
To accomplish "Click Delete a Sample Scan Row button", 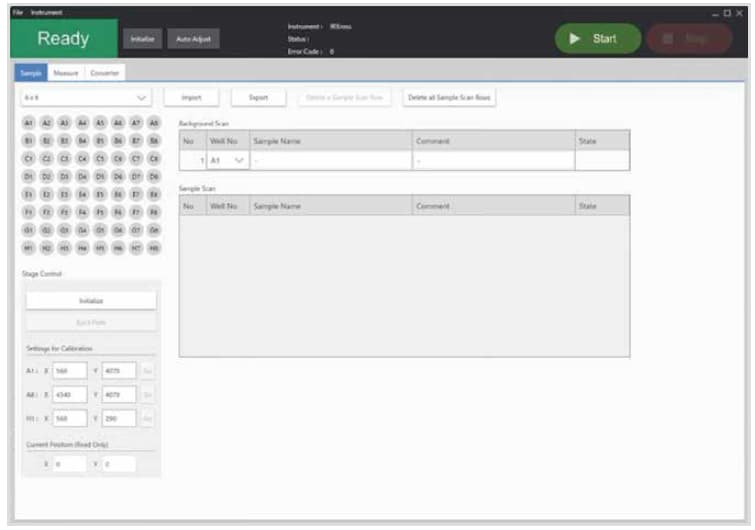I will click(x=344, y=97).
